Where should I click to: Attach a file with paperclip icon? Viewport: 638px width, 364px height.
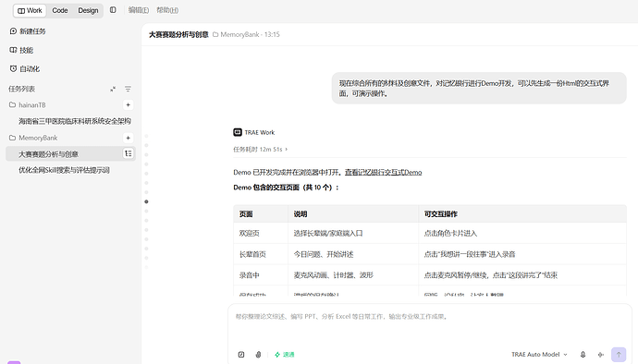(258, 355)
